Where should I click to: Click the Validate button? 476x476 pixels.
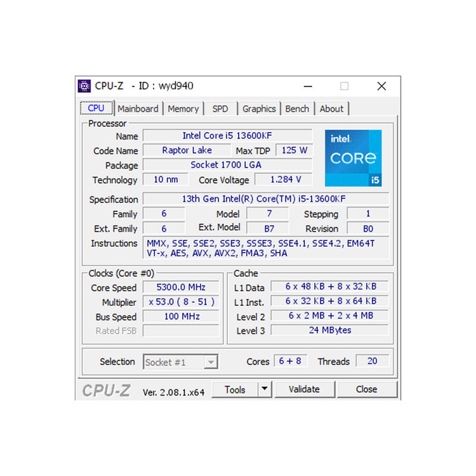(x=304, y=389)
